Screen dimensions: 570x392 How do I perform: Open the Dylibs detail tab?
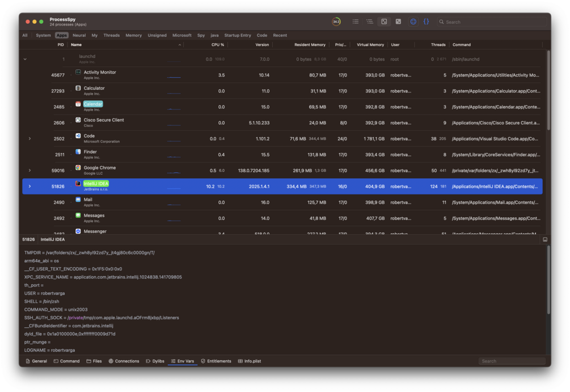155,361
